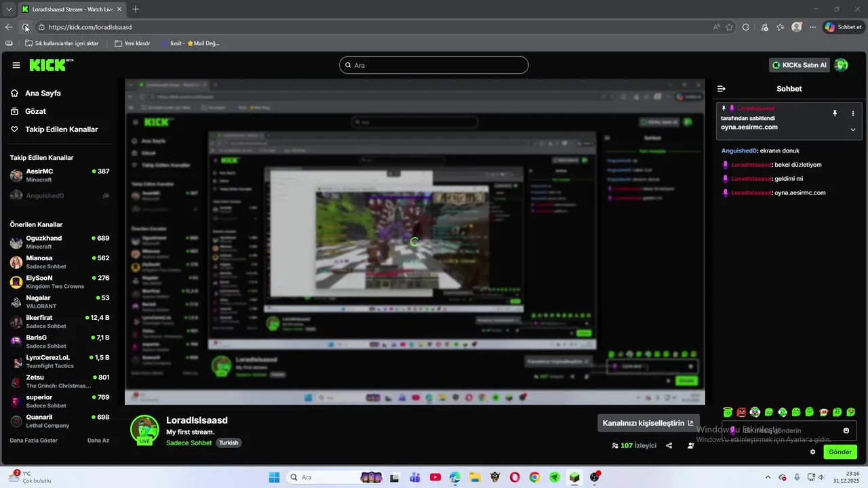Unpin the pinned chat message
Screen dimensions: 868x488
click(x=835, y=113)
